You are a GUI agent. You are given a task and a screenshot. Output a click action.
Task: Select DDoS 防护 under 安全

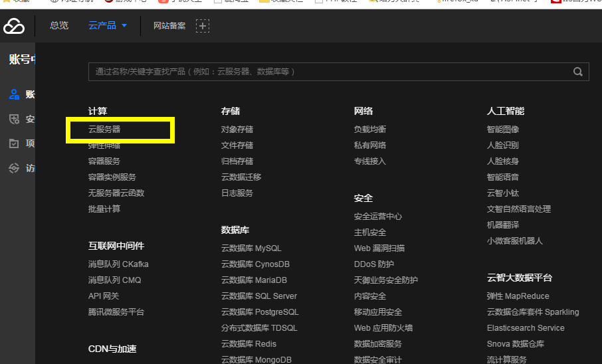[x=374, y=264]
